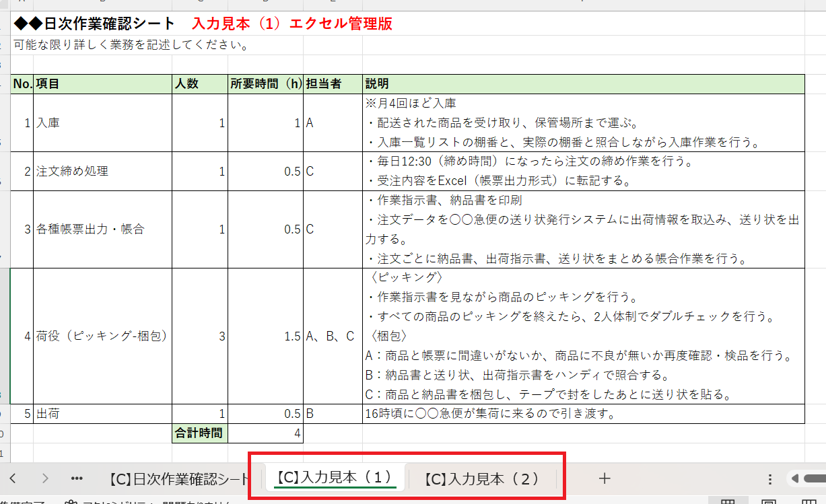Switch to Normal view in status bar

point(728,501)
